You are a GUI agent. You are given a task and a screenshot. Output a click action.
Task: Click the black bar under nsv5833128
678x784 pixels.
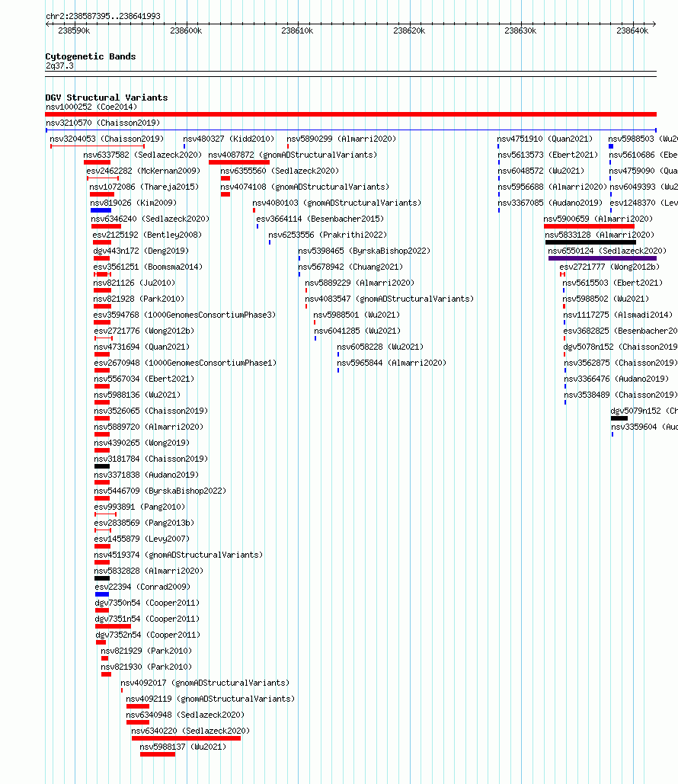point(590,242)
